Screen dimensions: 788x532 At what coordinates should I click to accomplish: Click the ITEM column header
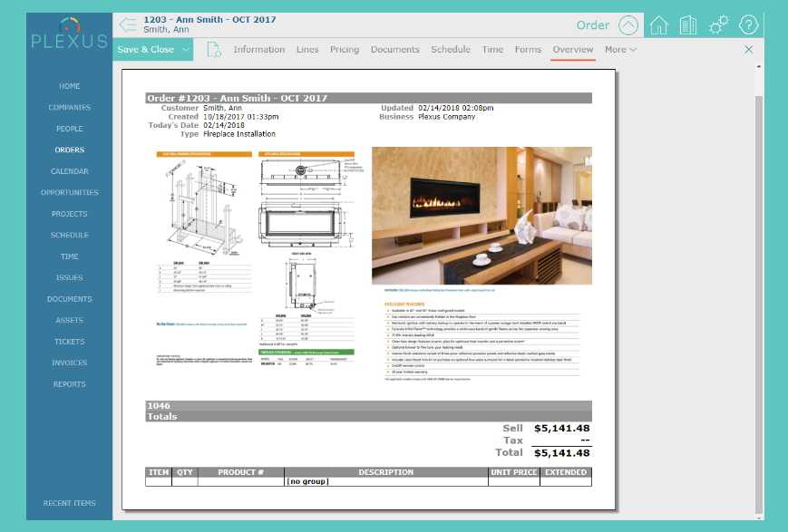pos(159,472)
